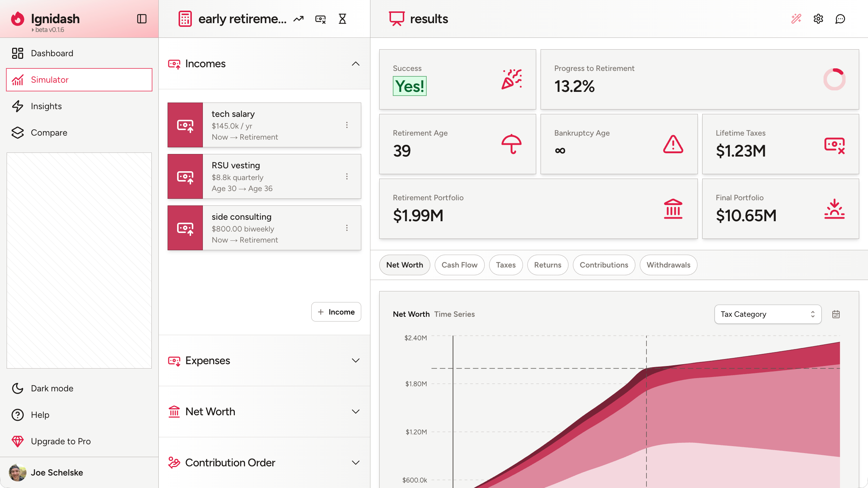Expand the Expenses section
Screen dimensions: 868x488
[x=355, y=360]
